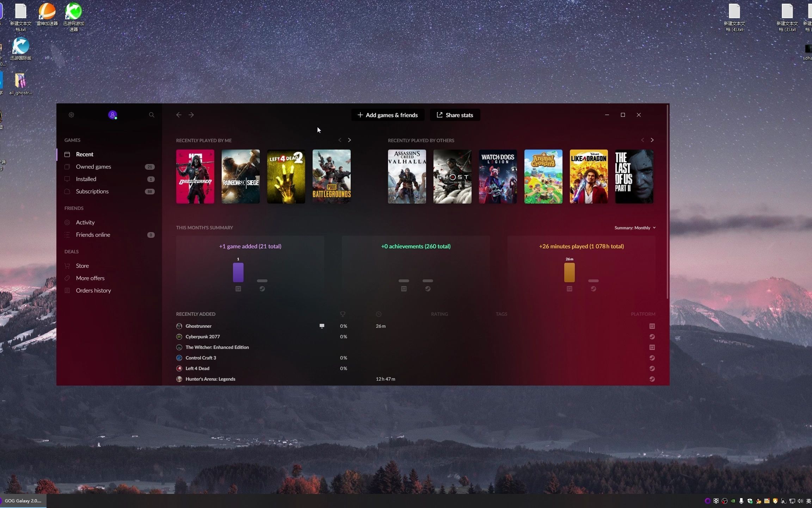
Task: Open Control Craft 3 row
Action: click(x=416, y=358)
